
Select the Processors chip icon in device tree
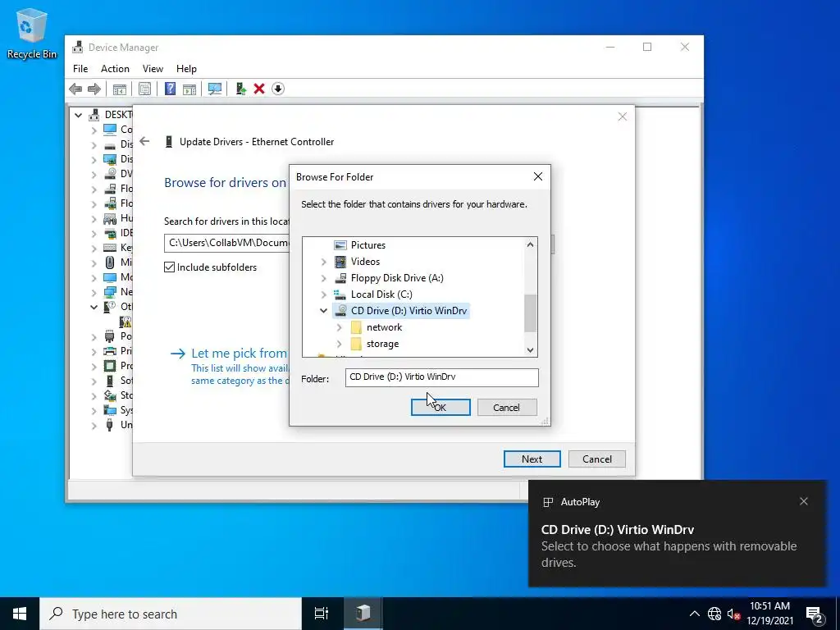pos(110,366)
